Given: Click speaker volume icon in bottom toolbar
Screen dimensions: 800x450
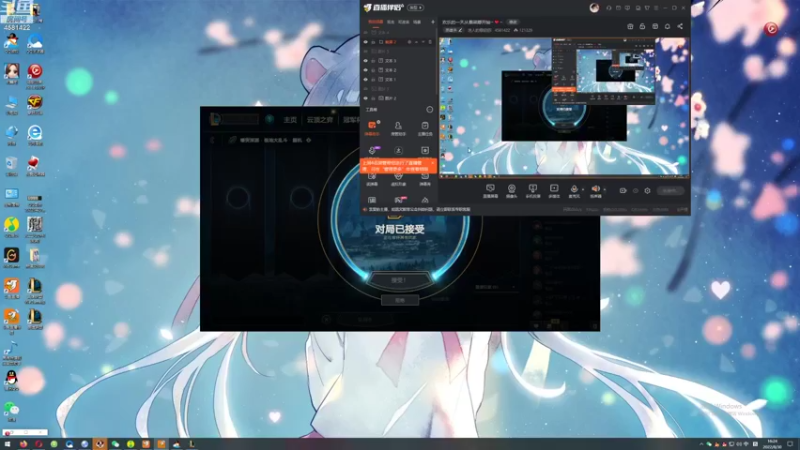Looking at the screenshot, I should (x=595, y=191).
